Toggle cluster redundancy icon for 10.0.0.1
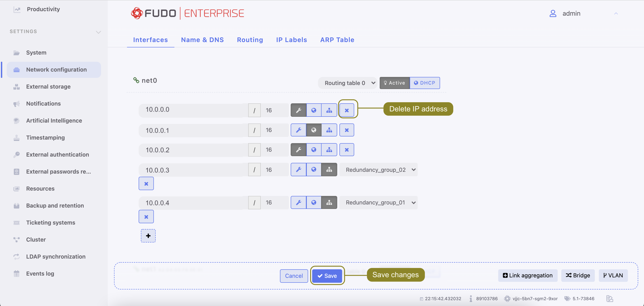This screenshot has height=306, width=644. coord(329,130)
